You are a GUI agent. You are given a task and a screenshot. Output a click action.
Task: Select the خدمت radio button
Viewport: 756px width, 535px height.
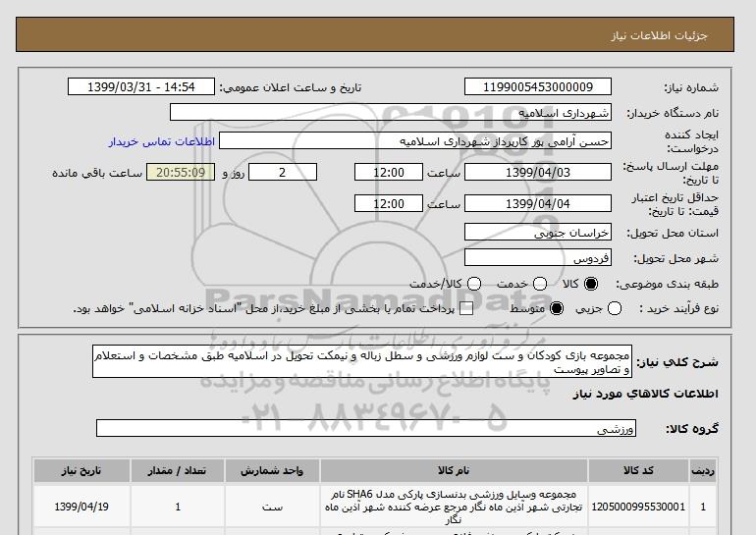pyautogui.click(x=540, y=284)
